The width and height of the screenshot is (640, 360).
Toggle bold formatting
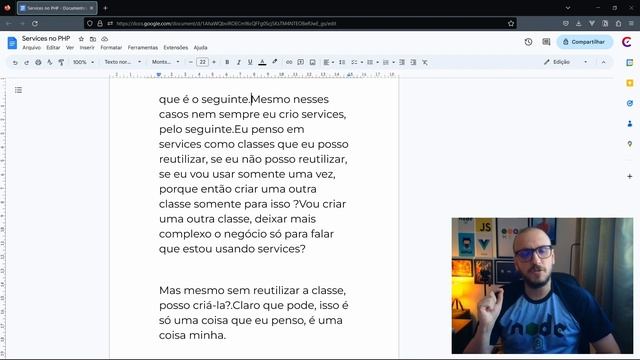pos(227,62)
